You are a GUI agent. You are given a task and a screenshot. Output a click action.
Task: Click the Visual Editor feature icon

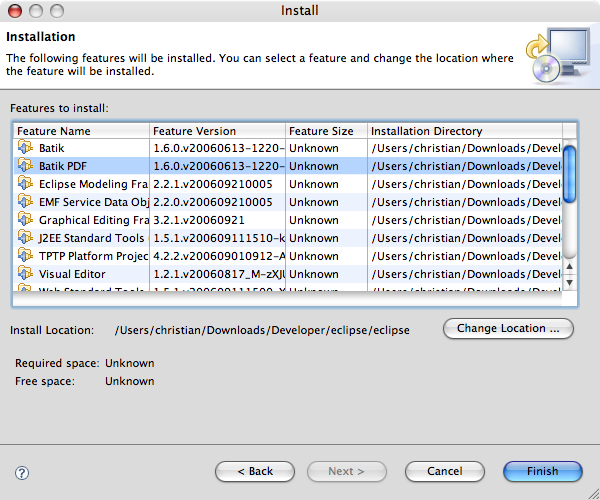click(x=25, y=273)
